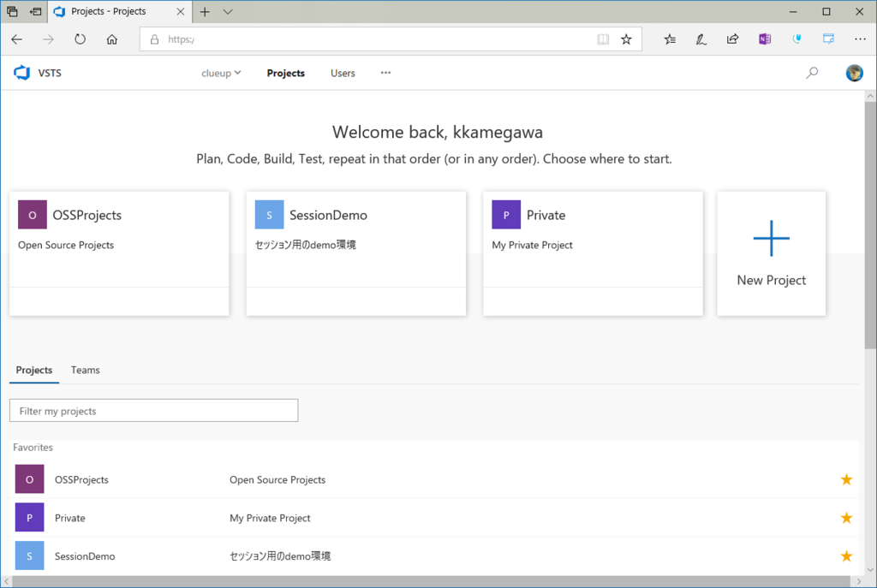Expand the navigation ellipsis menu
Screen dimensions: 877x588
click(385, 73)
